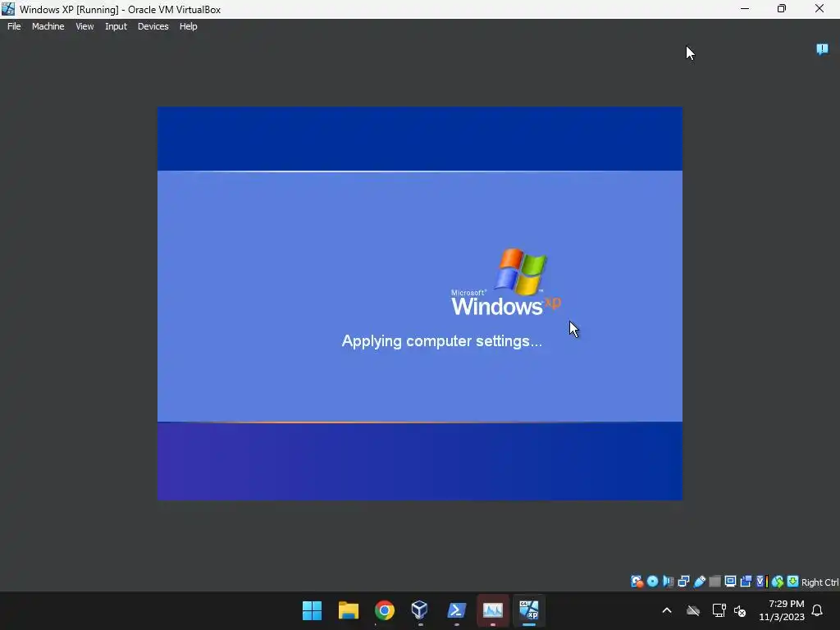The width and height of the screenshot is (840, 630).
Task: Open PowerShell from the taskbar
Action: click(456, 610)
